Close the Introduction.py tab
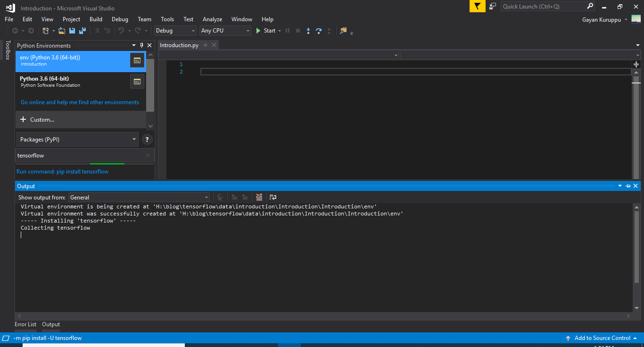The image size is (644, 347). tap(214, 45)
